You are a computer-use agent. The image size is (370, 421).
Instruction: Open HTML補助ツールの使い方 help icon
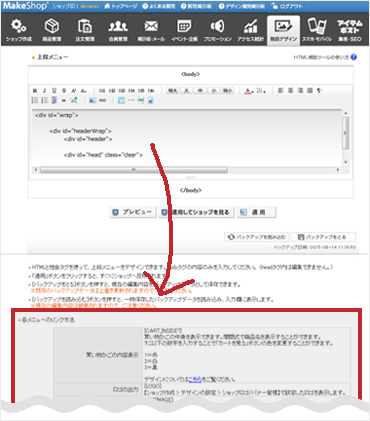tap(354, 57)
